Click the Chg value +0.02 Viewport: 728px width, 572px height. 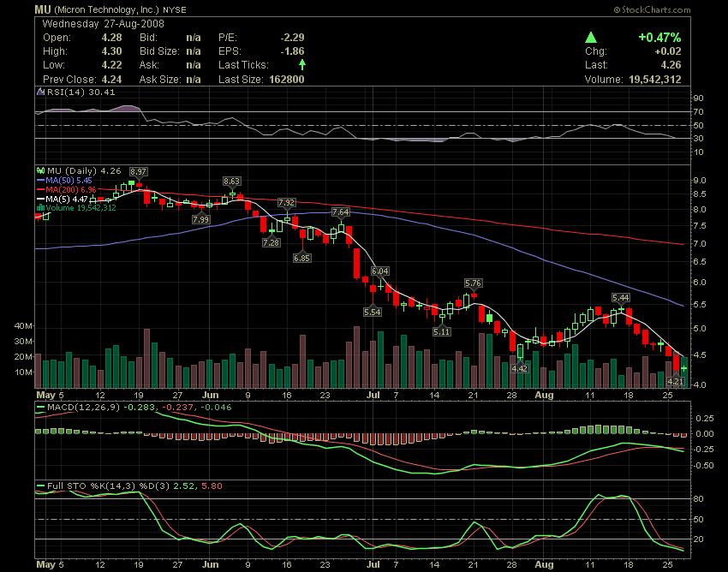668,51
